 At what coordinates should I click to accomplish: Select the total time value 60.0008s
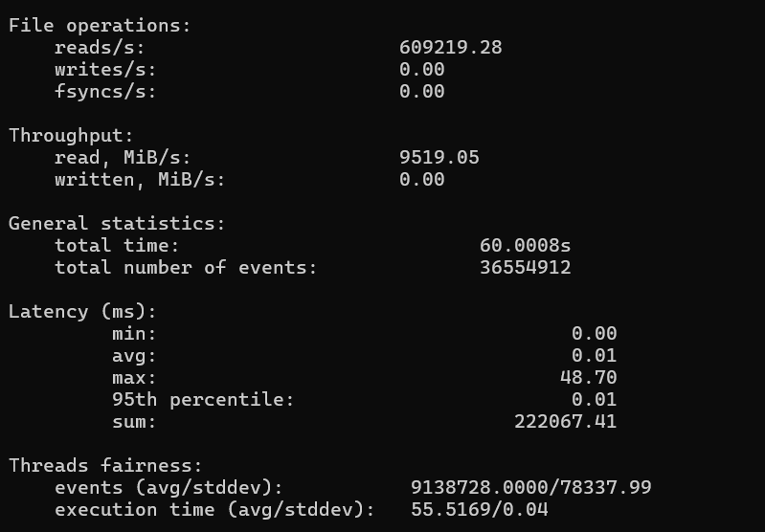pyautogui.click(x=525, y=245)
